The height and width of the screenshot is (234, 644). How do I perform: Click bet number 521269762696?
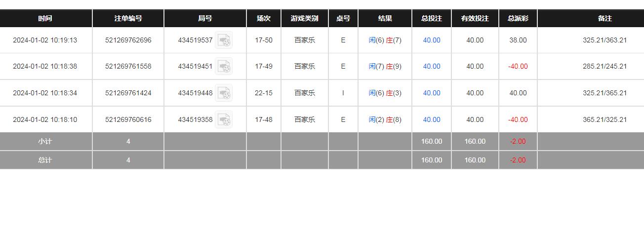click(128, 40)
